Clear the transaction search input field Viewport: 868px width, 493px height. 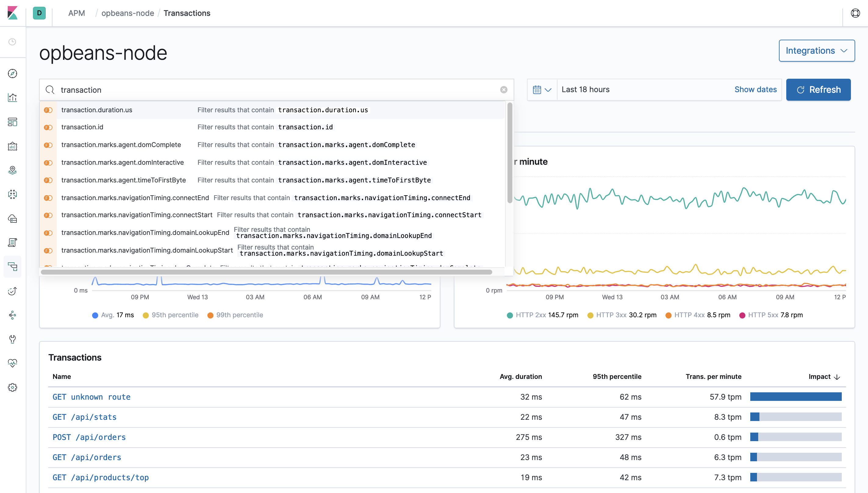pyautogui.click(x=504, y=89)
